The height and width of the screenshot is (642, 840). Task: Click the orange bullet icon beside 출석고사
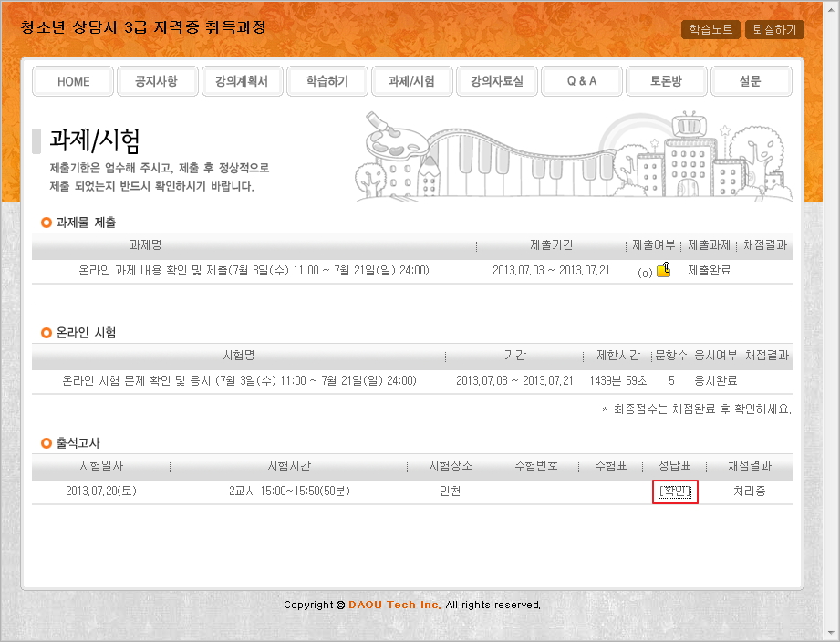pyautogui.click(x=47, y=443)
